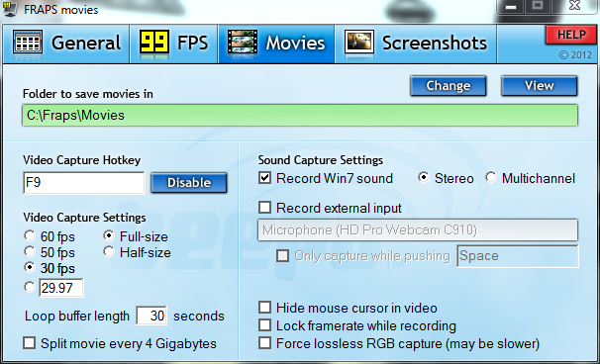This screenshot has height=364, width=600.
Task: Click the movies folder path field
Action: click(x=300, y=116)
